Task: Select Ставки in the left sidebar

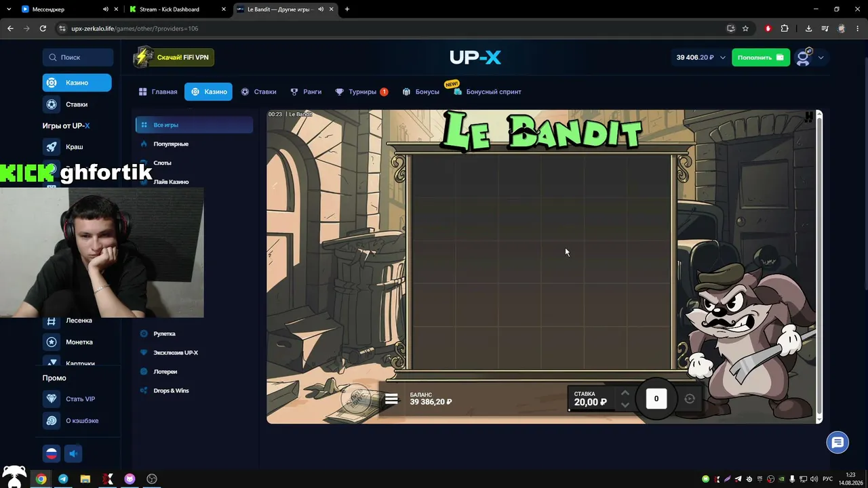Action: click(77, 104)
